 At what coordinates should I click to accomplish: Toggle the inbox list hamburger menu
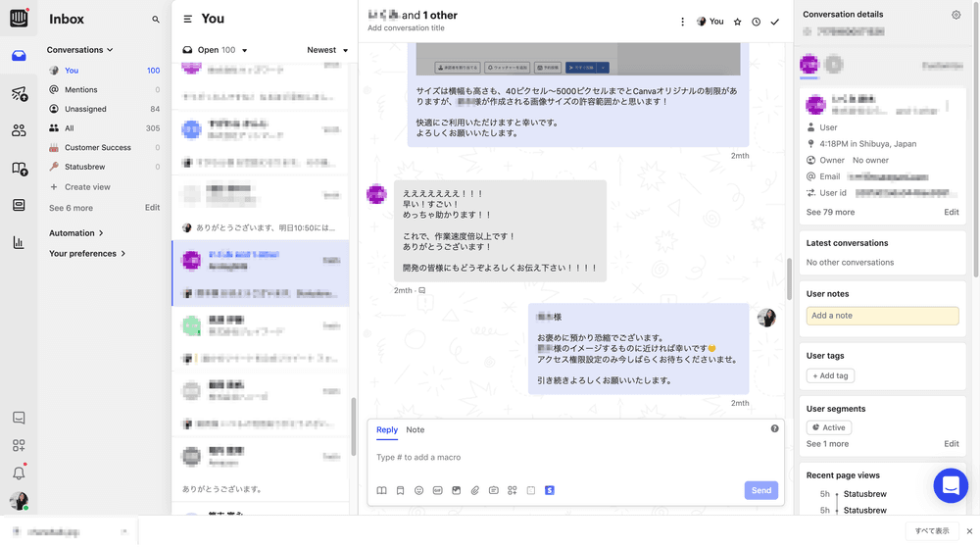pyautogui.click(x=187, y=19)
